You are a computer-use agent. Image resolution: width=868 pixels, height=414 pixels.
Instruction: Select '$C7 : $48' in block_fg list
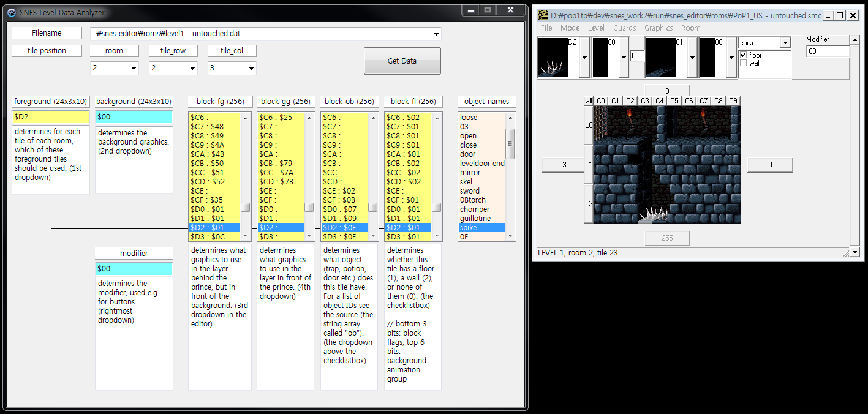click(214, 127)
